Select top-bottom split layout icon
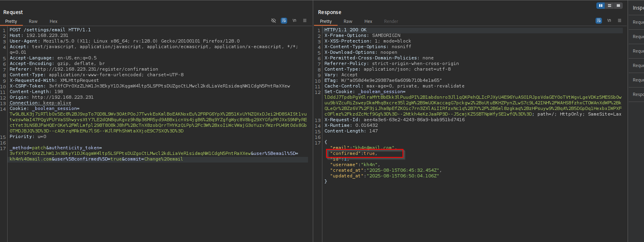This screenshot has height=242, width=644. [610, 6]
